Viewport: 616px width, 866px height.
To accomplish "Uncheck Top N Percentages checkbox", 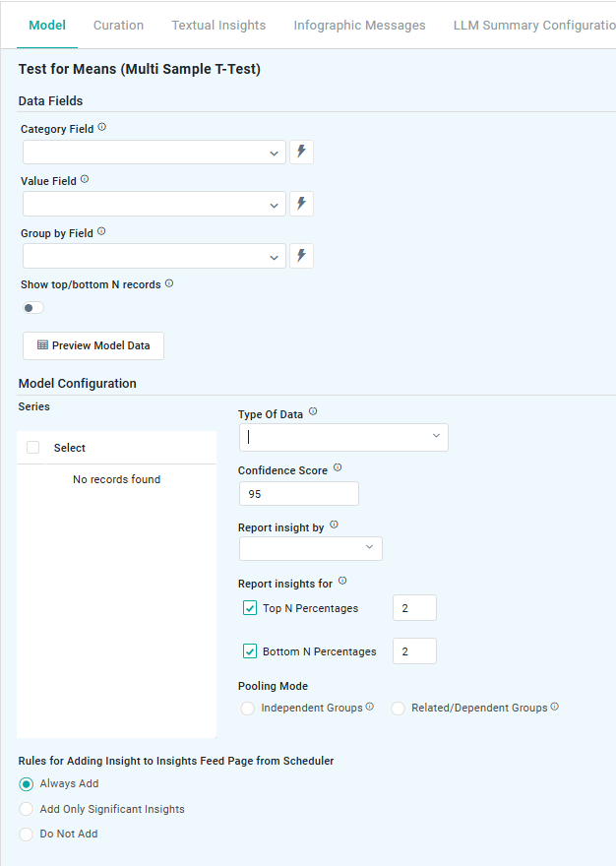I will pyautogui.click(x=250, y=608).
